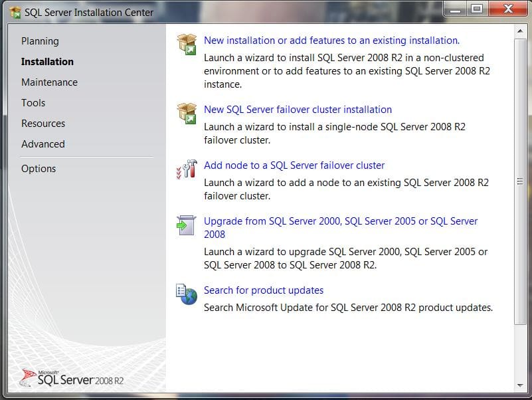Click Add node to a SQL Server failover cluster
532x400 pixels.
tap(294, 165)
